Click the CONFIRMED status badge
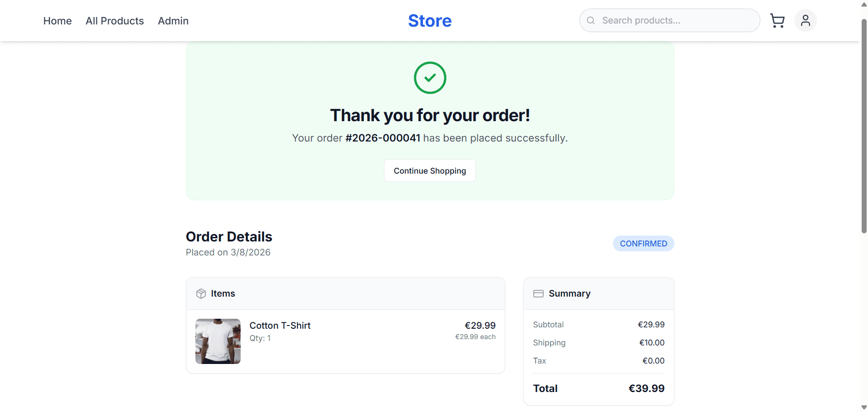Screen dimensions: 868x411 pyautogui.click(x=643, y=243)
